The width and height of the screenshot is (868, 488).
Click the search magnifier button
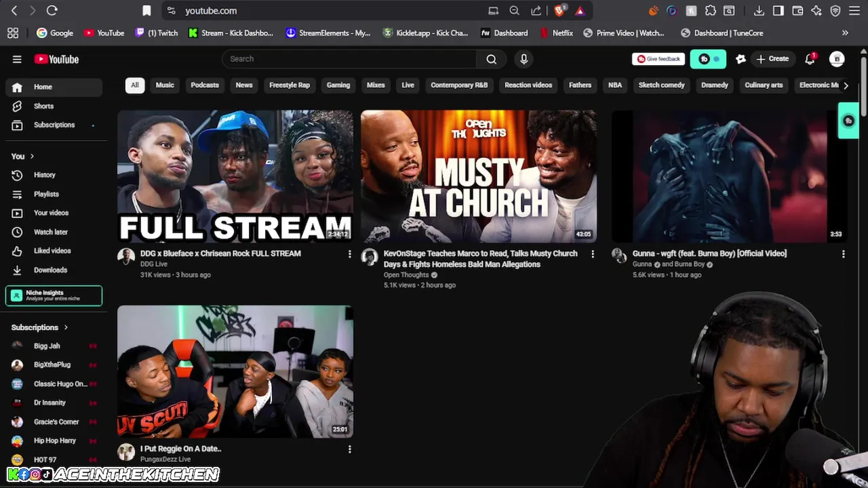tap(491, 59)
